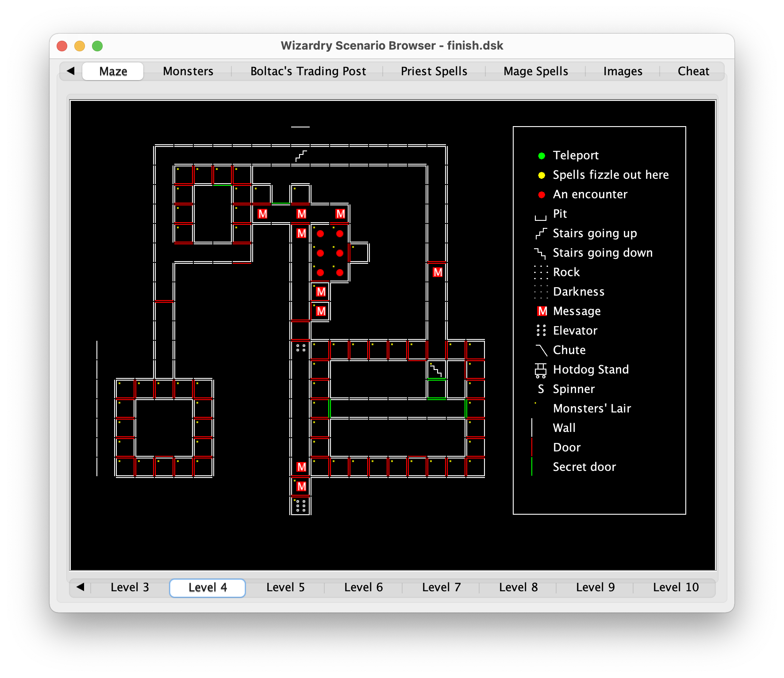Click the Pit legend symbol

point(541,217)
